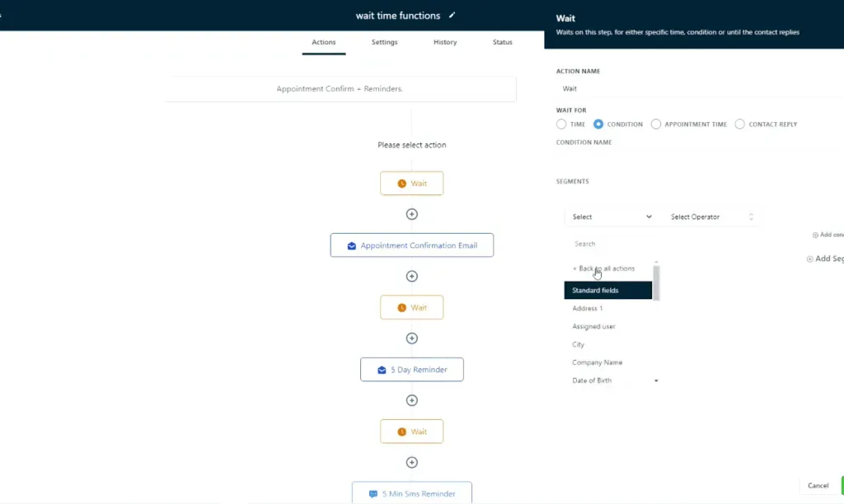Click clock icon in first Wait step
Image resolution: width=844 pixels, height=504 pixels.
point(401,184)
